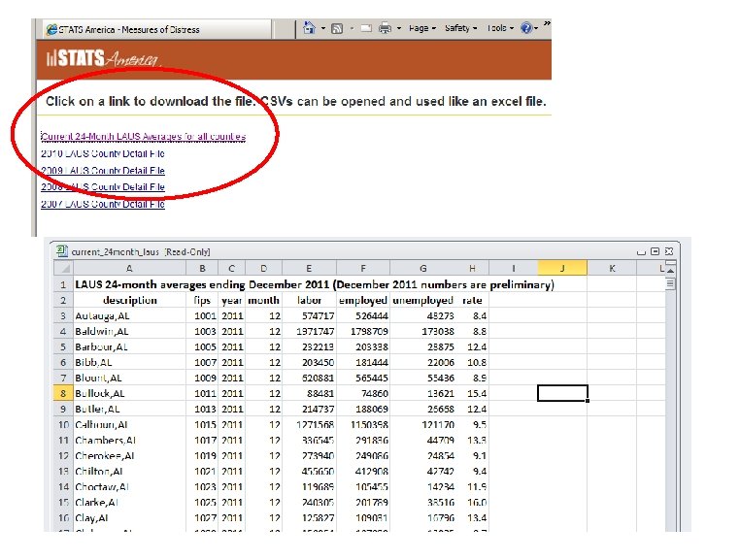Switch to STATS America browser tab

point(121,29)
